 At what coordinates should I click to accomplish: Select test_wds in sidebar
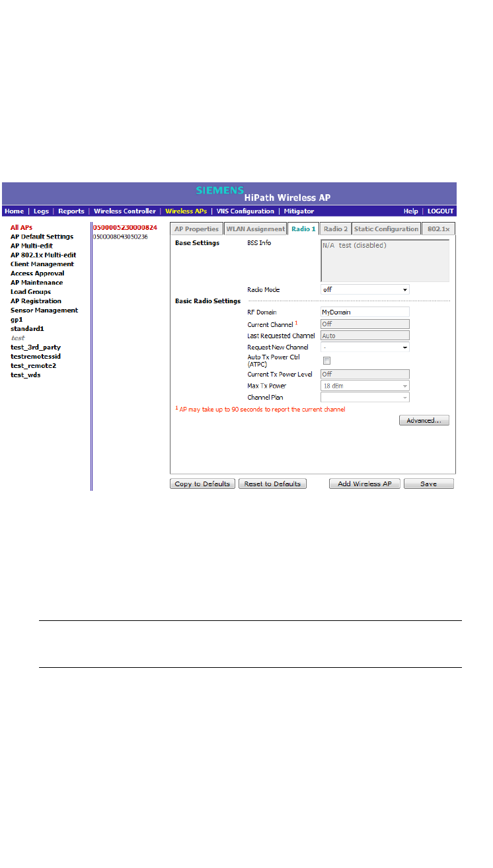(x=26, y=375)
